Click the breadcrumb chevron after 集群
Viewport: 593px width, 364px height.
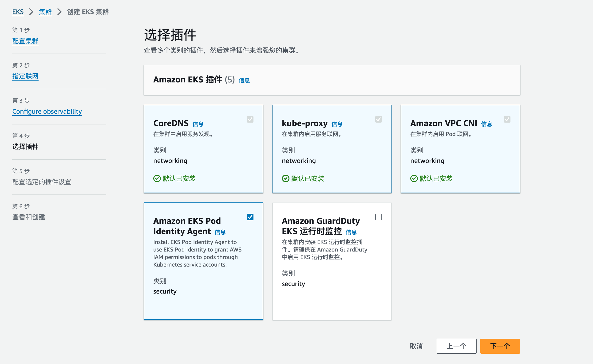[59, 12]
